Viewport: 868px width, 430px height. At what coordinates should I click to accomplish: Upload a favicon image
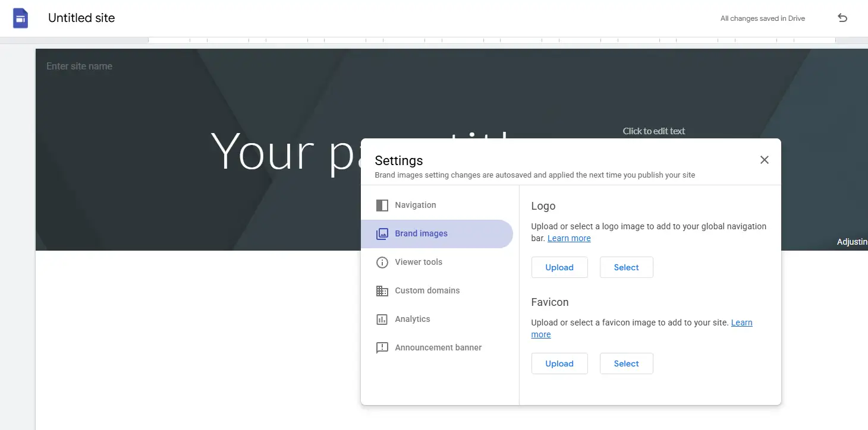click(559, 363)
